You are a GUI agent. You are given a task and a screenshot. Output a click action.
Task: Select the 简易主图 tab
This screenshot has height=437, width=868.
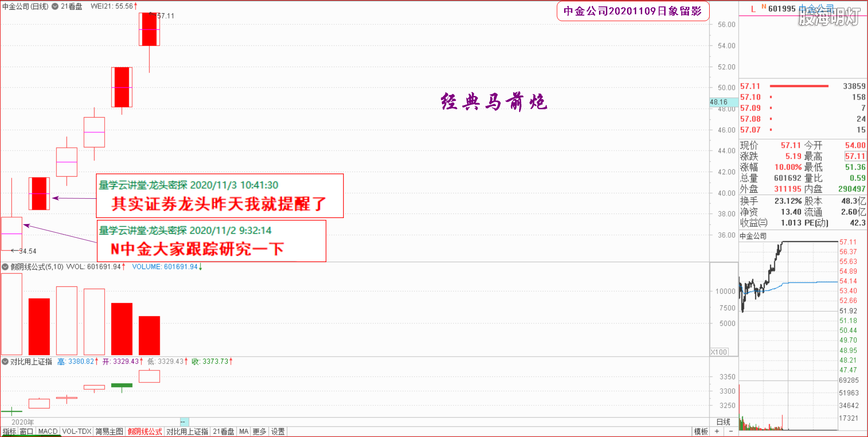(109, 431)
